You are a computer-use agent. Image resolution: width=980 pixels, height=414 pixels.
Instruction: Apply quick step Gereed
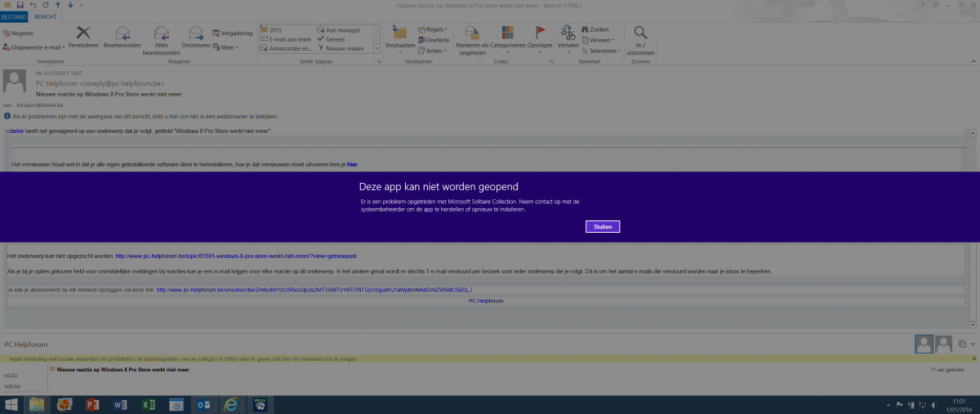[330, 39]
